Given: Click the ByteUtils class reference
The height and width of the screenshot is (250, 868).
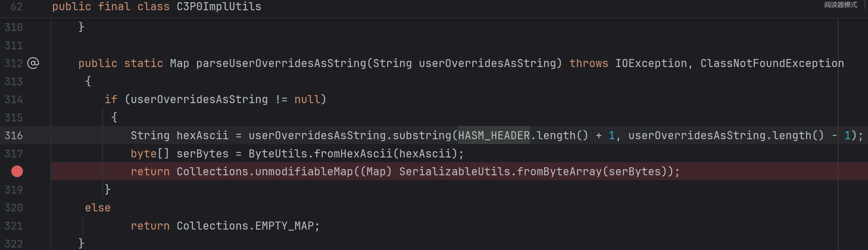Looking at the screenshot, I should (x=278, y=154).
